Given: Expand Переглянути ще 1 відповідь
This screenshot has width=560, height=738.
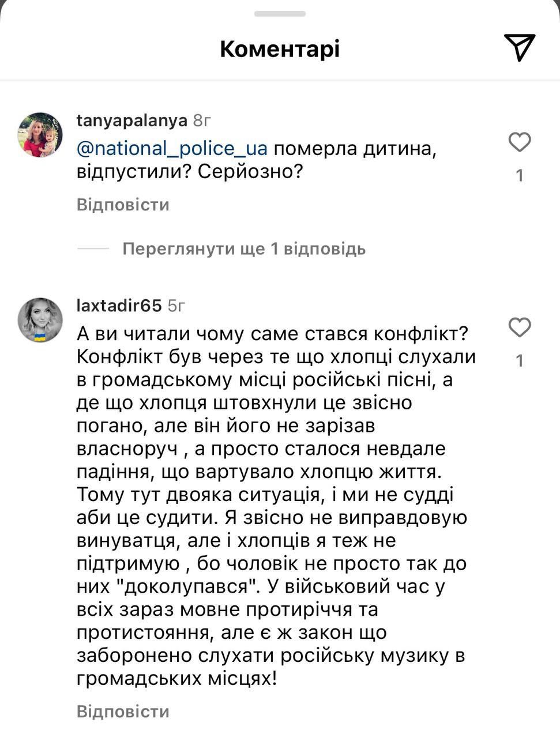Looking at the screenshot, I should click(x=244, y=249).
